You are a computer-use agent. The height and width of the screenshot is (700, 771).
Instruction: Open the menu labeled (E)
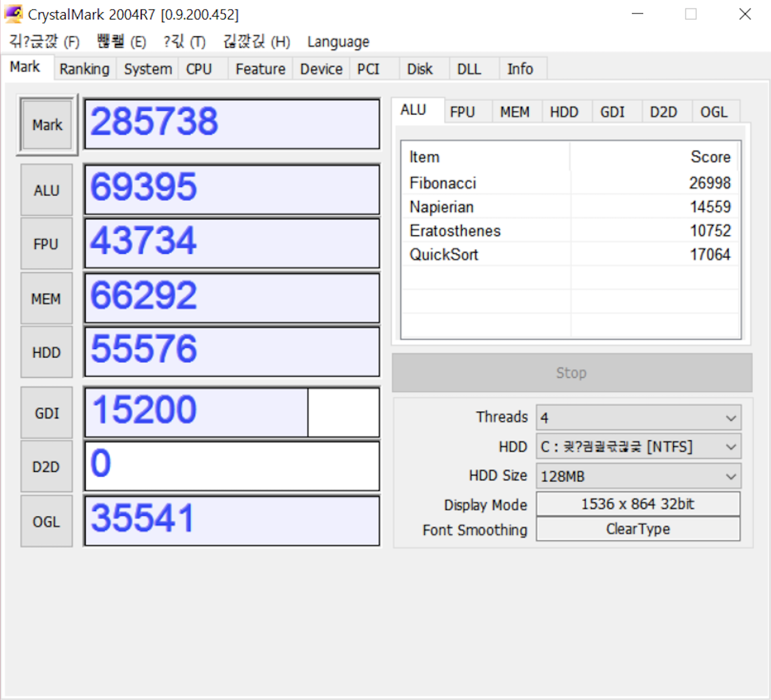point(121,42)
